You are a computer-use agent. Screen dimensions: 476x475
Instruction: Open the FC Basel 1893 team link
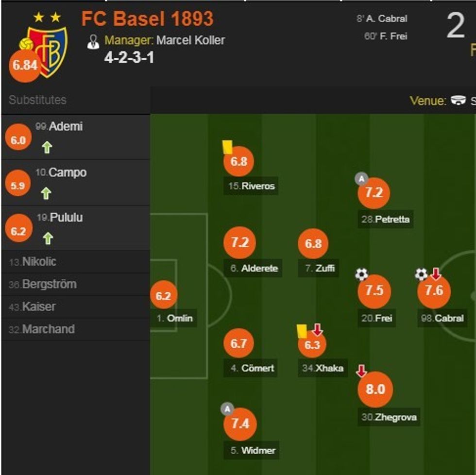pyautogui.click(x=147, y=19)
